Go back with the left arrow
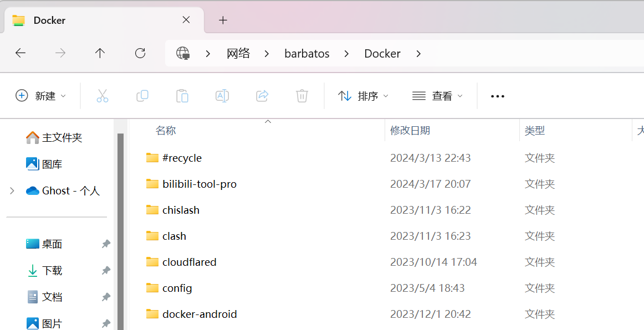 21,53
